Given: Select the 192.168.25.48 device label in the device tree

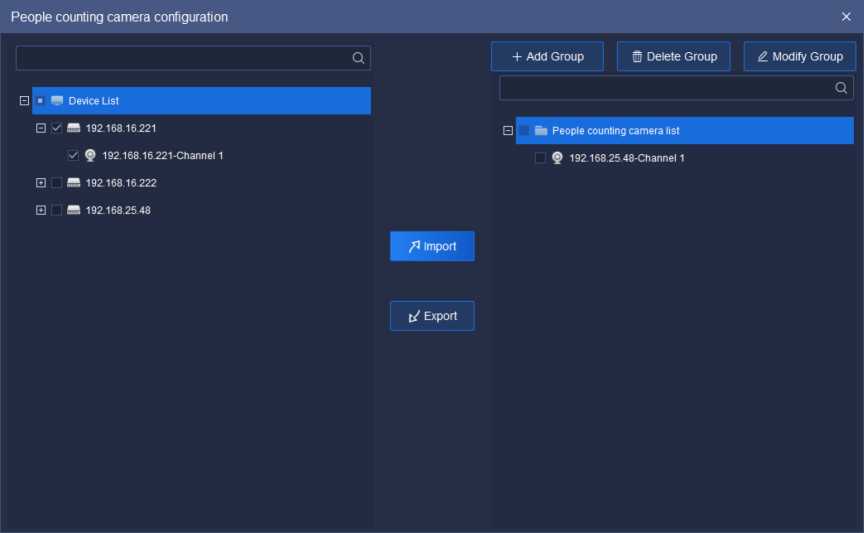Looking at the screenshot, I should coord(118,210).
